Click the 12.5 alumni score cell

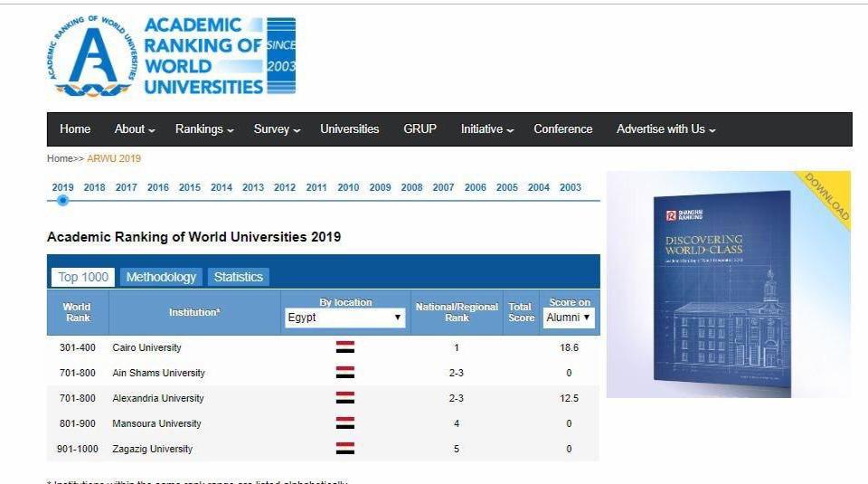(569, 398)
